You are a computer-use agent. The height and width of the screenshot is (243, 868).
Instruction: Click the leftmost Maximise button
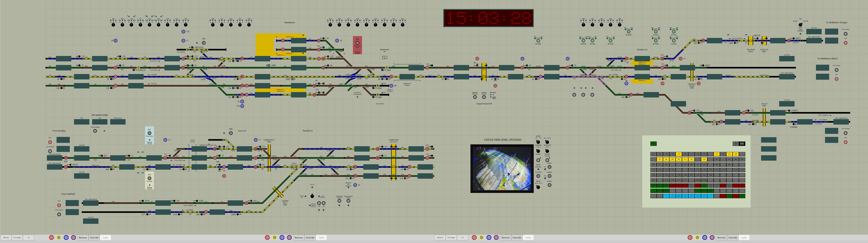(x=6, y=238)
